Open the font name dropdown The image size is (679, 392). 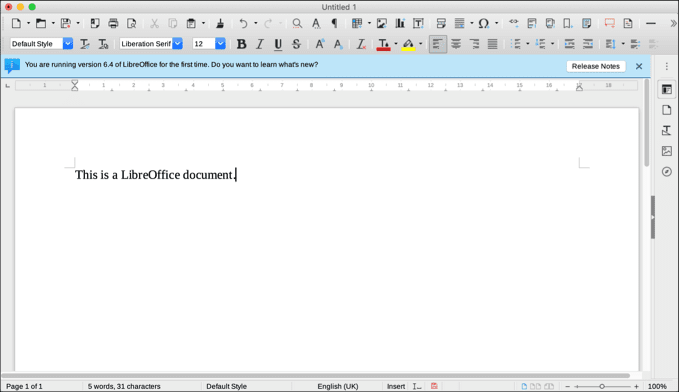(178, 44)
